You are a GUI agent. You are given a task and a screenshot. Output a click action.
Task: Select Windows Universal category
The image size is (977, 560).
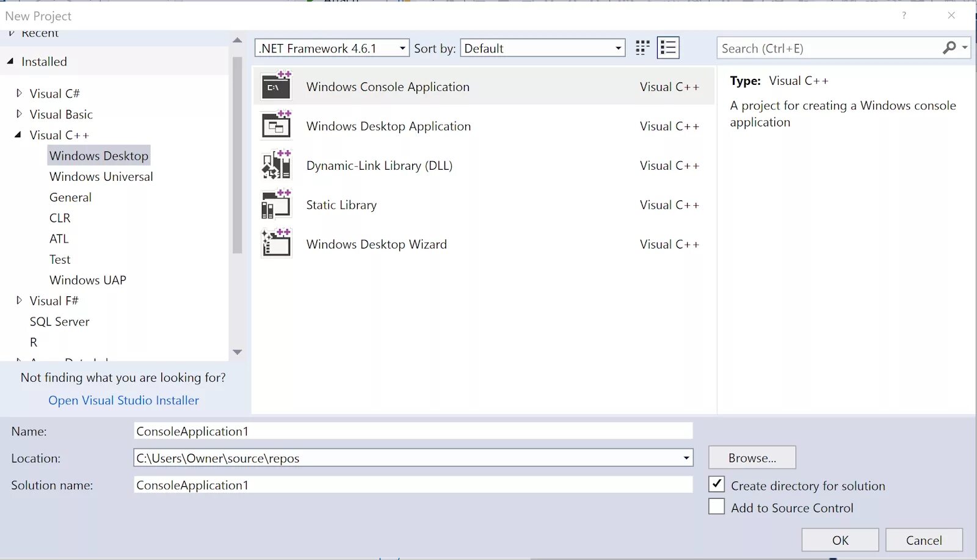click(x=101, y=176)
